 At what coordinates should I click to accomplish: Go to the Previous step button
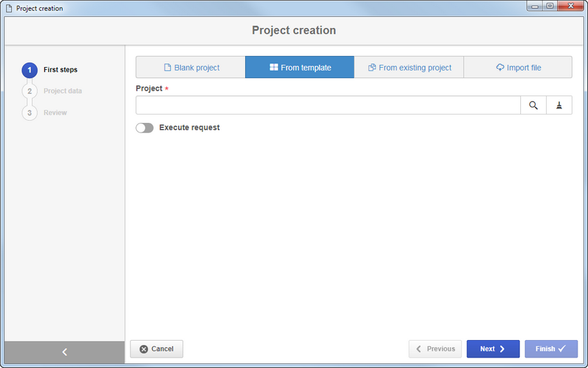point(435,349)
